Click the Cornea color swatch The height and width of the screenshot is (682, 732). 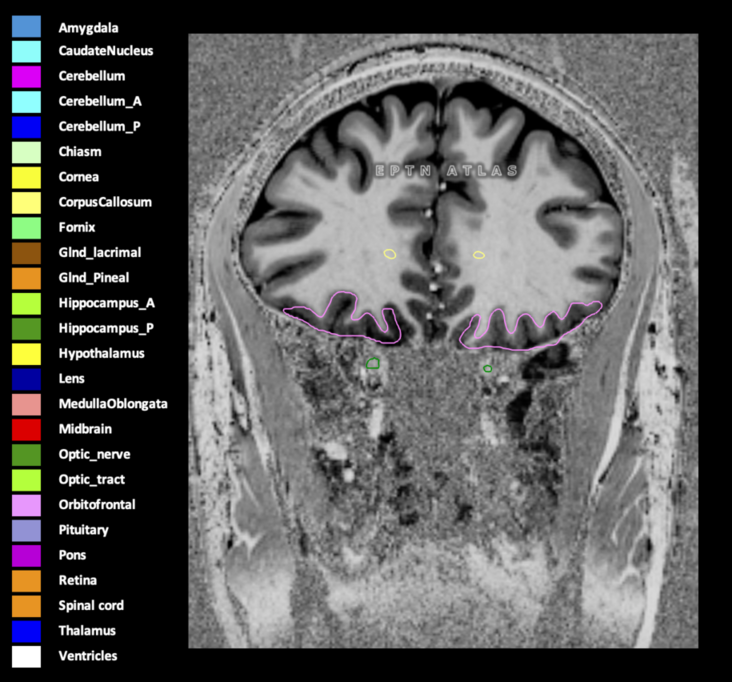(x=26, y=177)
